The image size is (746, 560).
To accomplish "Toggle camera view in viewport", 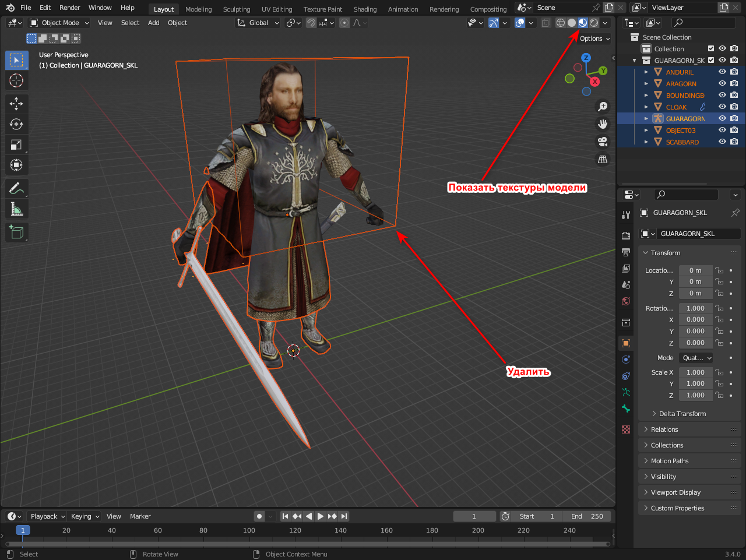I will click(603, 142).
